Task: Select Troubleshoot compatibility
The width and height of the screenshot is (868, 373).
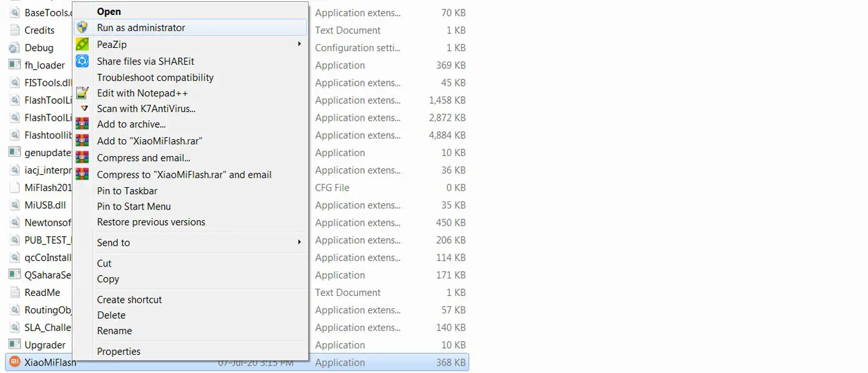Action: point(155,77)
